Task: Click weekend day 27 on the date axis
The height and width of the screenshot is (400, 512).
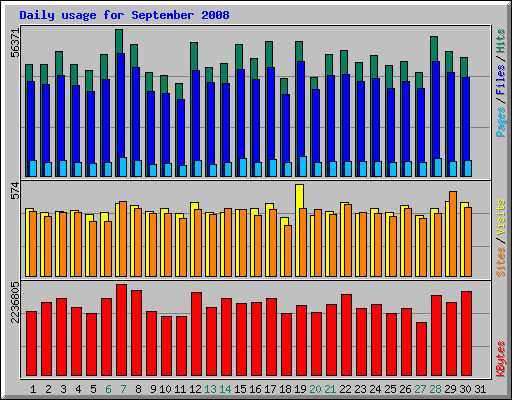Action: coord(420,389)
